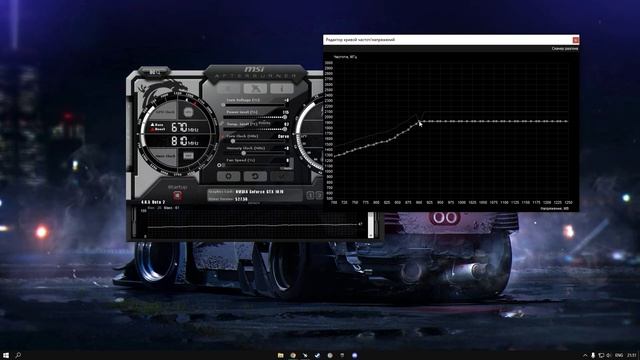Open the OC Scanner button in Afterburner's top row
The image size is (640, 360).
(255, 88)
